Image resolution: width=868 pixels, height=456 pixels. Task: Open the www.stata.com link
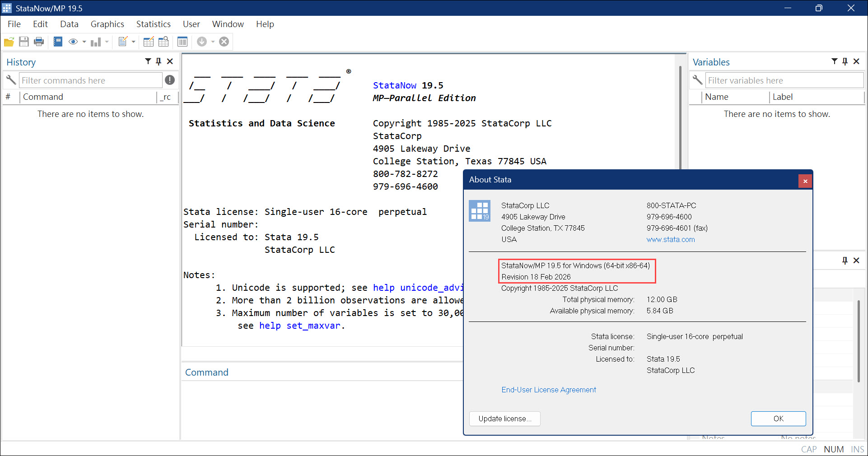pos(671,239)
